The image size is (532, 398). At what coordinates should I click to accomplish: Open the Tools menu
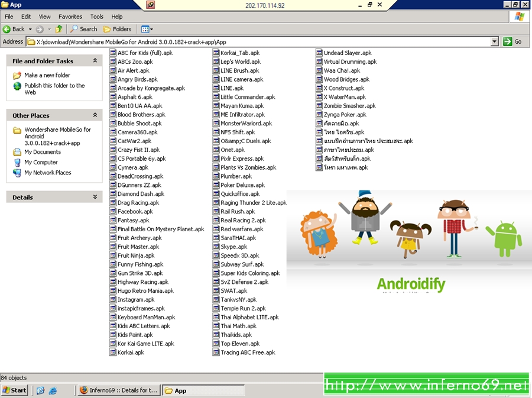pos(97,17)
